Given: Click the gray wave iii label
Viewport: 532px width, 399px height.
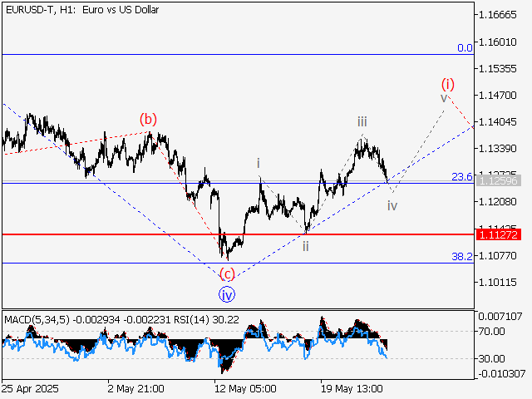Looking at the screenshot, I should 363,121.
